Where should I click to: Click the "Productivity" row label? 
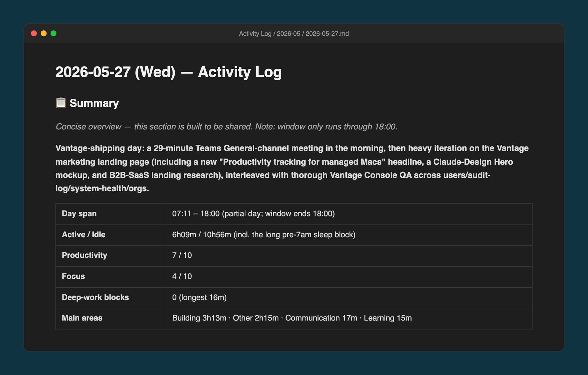(x=84, y=255)
